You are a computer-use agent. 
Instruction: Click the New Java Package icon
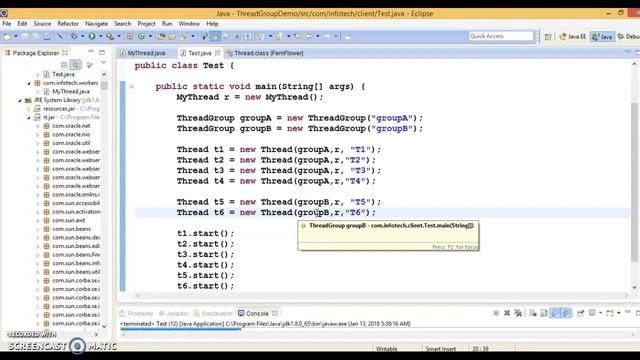130,36
